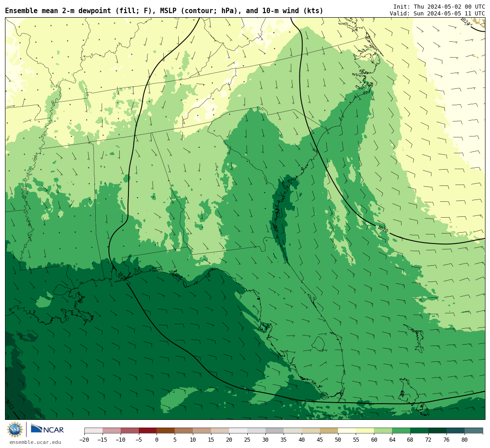Click the 1024 contour label
This screenshot has height=448, width=490.
465,21
